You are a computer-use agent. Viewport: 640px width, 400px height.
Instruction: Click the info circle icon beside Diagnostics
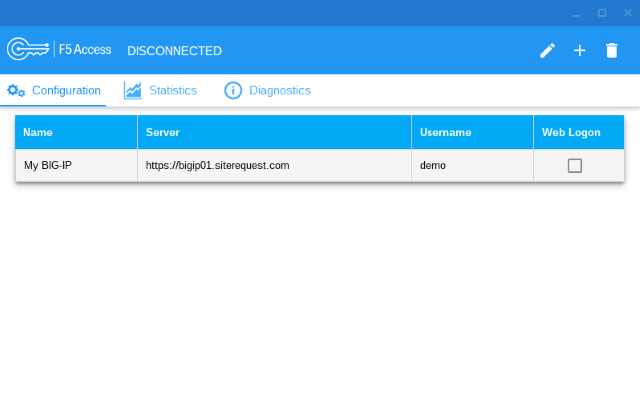click(233, 90)
